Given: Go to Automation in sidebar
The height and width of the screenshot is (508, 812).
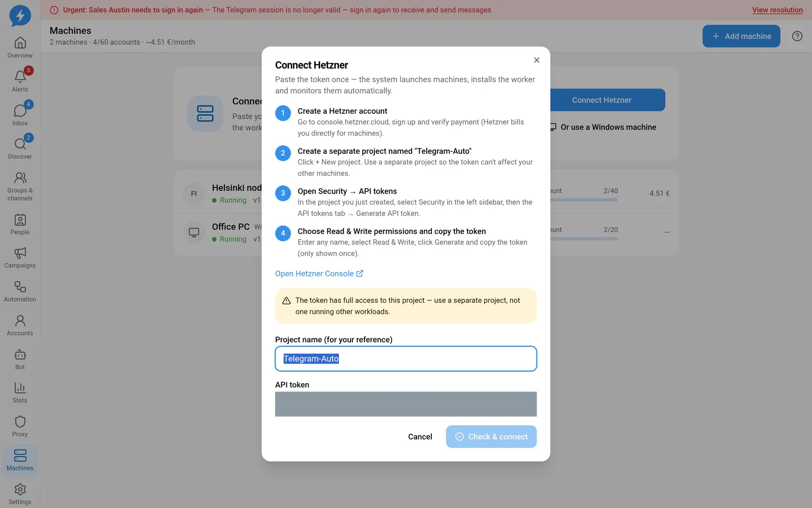Looking at the screenshot, I should coord(20,292).
